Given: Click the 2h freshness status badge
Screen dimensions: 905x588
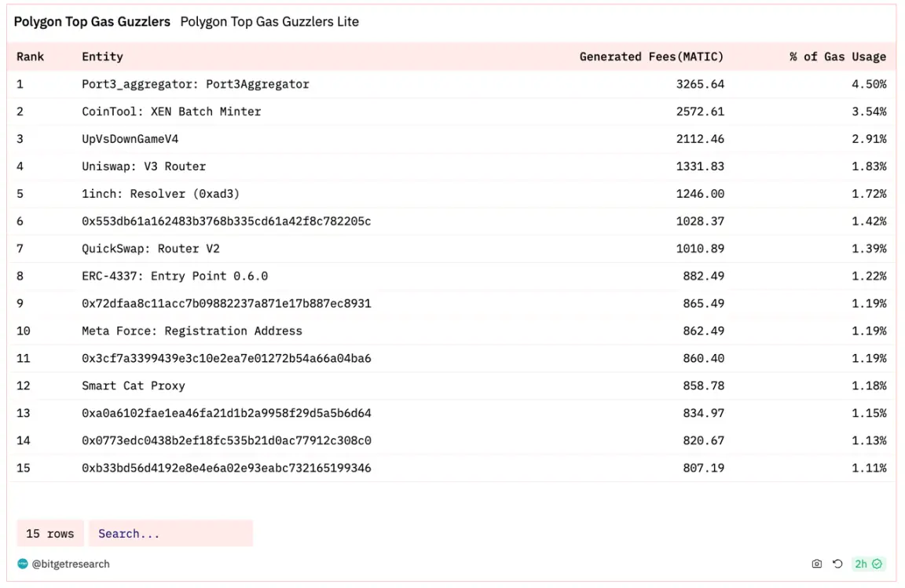Looking at the screenshot, I should (x=868, y=564).
